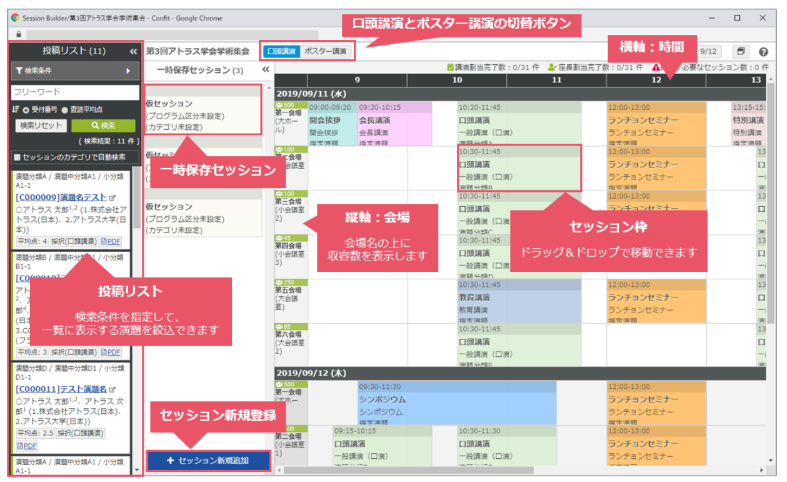Switch to the 口頭講演 tab
The image size is (787, 482).
(x=280, y=51)
